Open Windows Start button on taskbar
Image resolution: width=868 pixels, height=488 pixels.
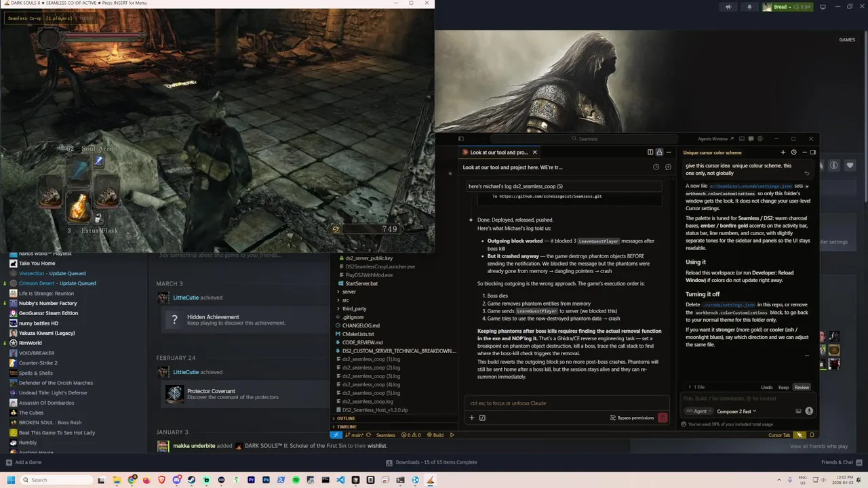coord(11,480)
